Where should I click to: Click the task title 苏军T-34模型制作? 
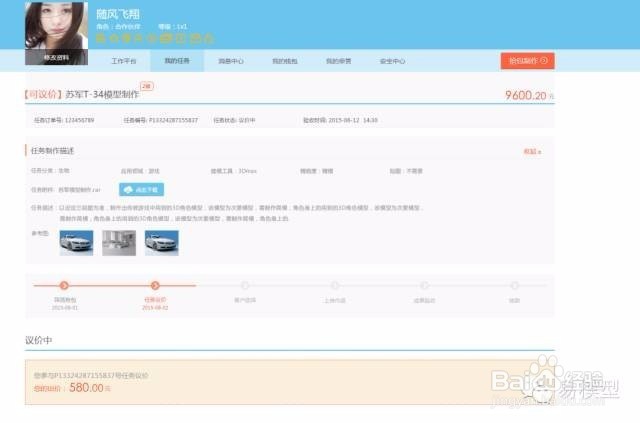tap(102, 94)
